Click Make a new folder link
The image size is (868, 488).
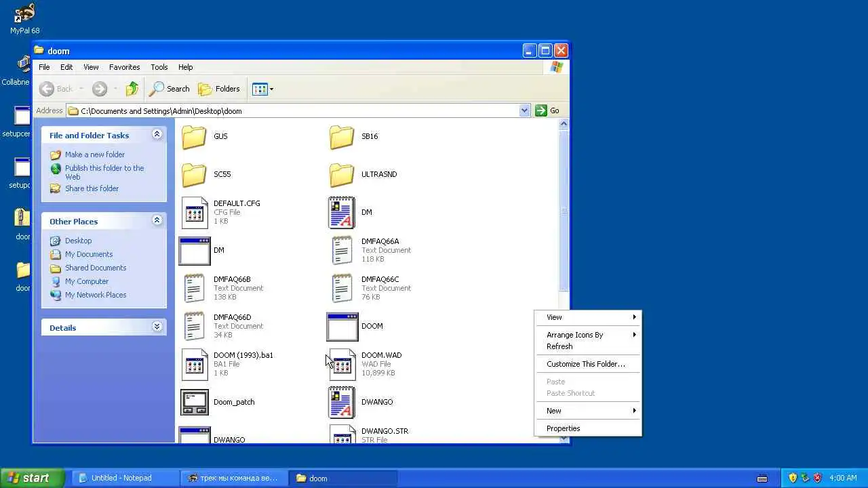point(95,155)
